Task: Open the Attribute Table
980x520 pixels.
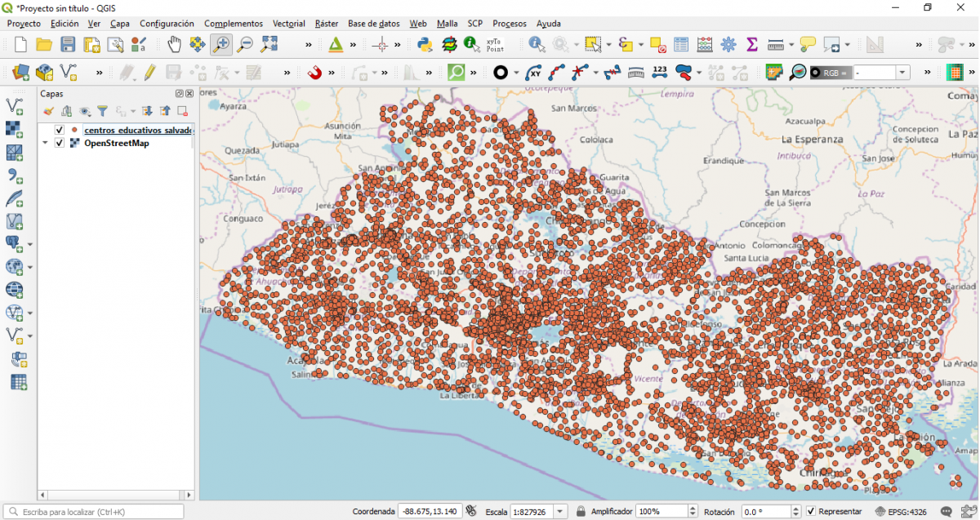Action: 680,44
